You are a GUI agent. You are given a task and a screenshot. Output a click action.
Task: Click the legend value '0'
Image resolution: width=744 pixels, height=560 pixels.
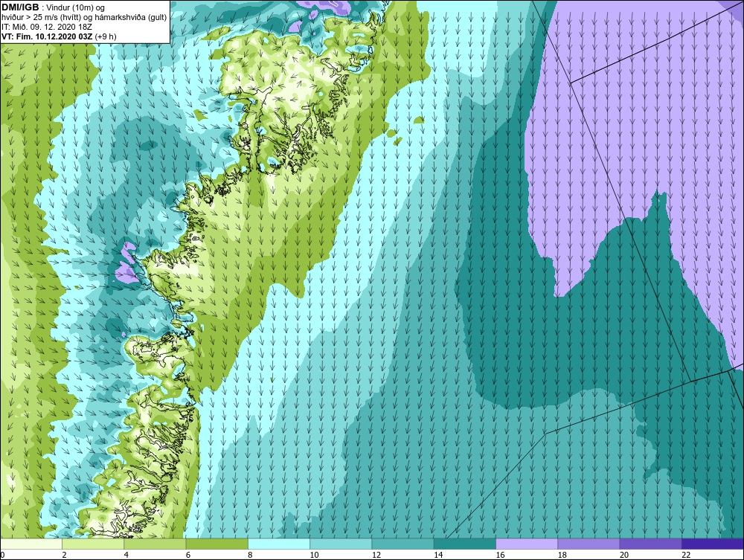[x=2, y=555]
